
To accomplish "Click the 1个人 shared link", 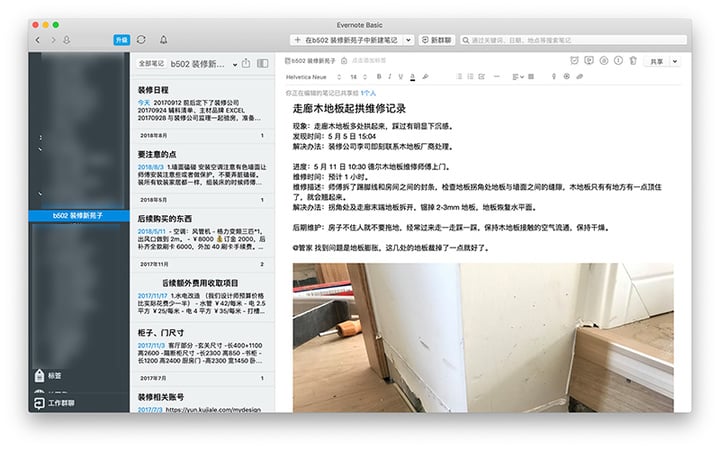I will tap(368, 93).
